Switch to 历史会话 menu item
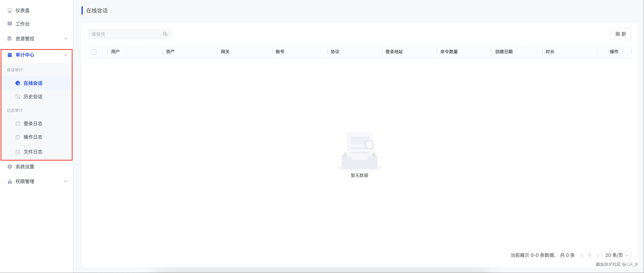Viewport: 644px width, 273px height. pyautogui.click(x=33, y=96)
